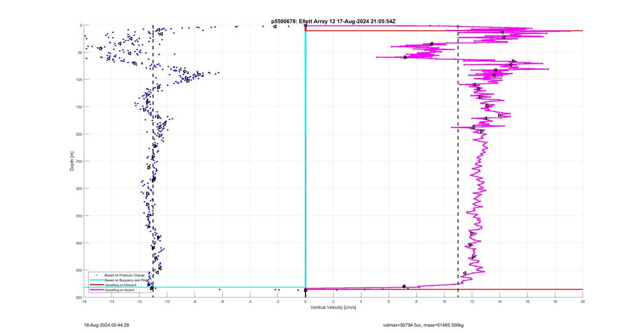Click the depth axis tick label "100"

pos(78,79)
